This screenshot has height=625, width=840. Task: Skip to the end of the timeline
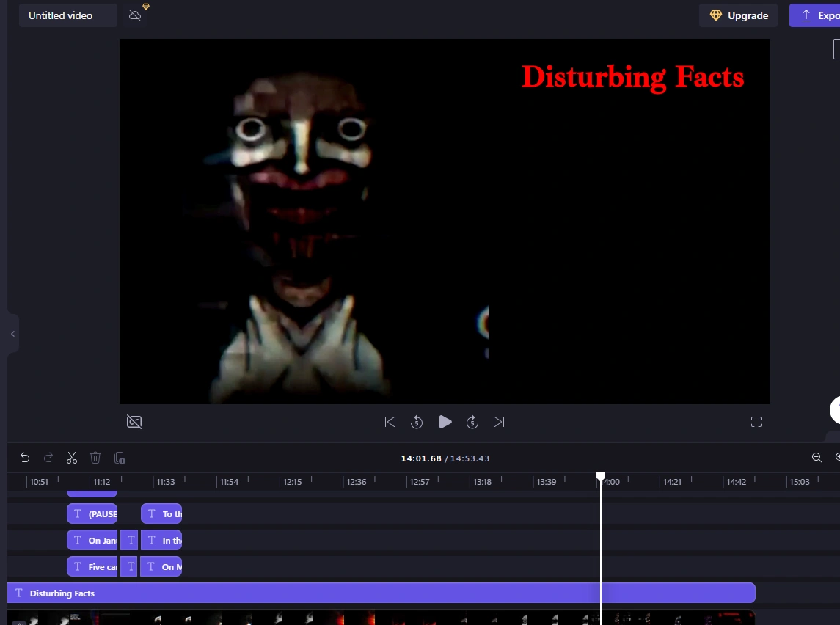click(x=499, y=422)
